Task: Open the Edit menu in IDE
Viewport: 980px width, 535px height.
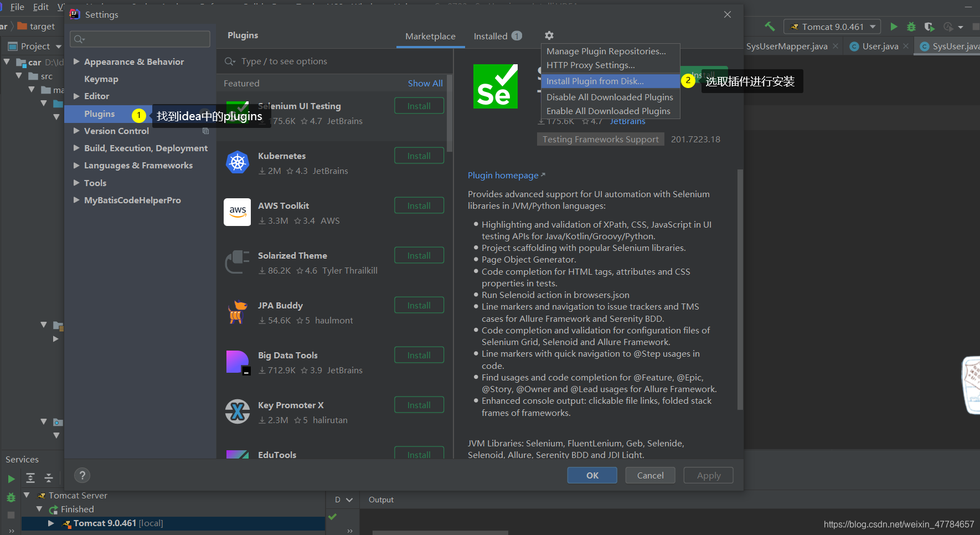Action: click(x=41, y=7)
